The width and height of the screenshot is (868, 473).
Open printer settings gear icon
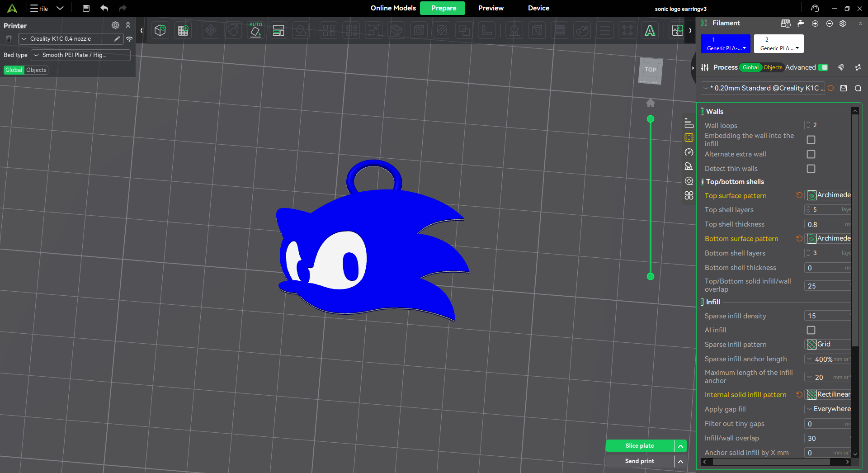click(115, 25)
